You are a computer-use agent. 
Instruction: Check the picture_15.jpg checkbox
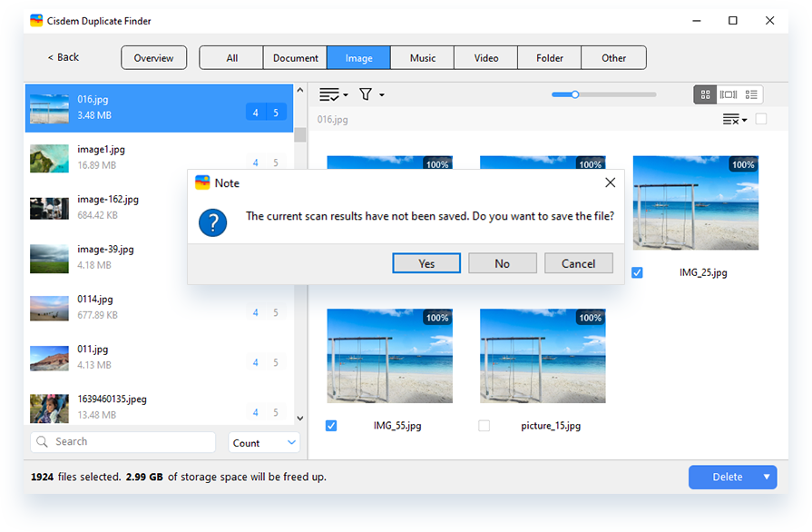click(x=484, y=426)
